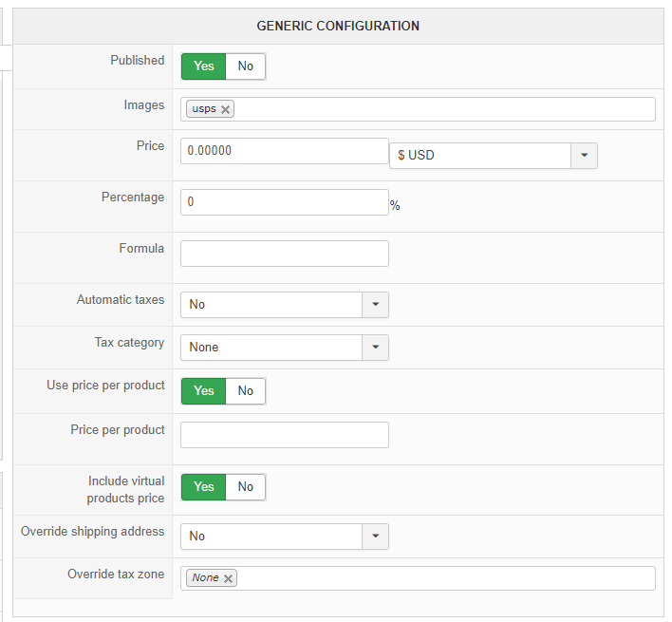Click inside the Override tax zone field
This screenshot has width=672, height=622.
pos(444,578)
